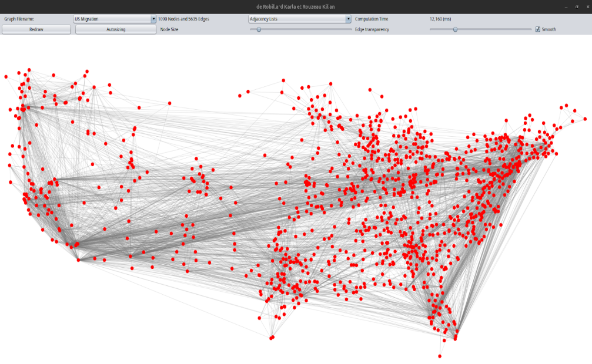This screenshot has width=592, height=364.
Task: Click the Smooth label text
Action: click(x=548, y=29)
